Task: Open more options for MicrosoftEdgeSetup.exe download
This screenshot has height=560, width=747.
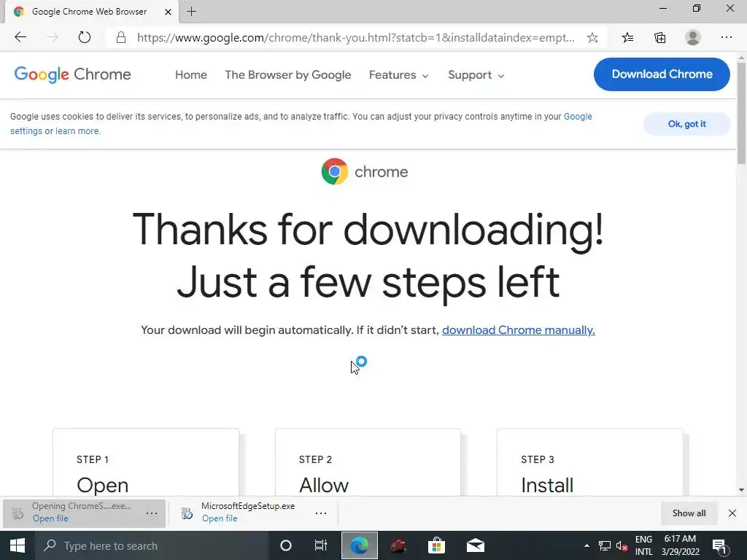Action: pyautogui.click(x=321, y=513)
